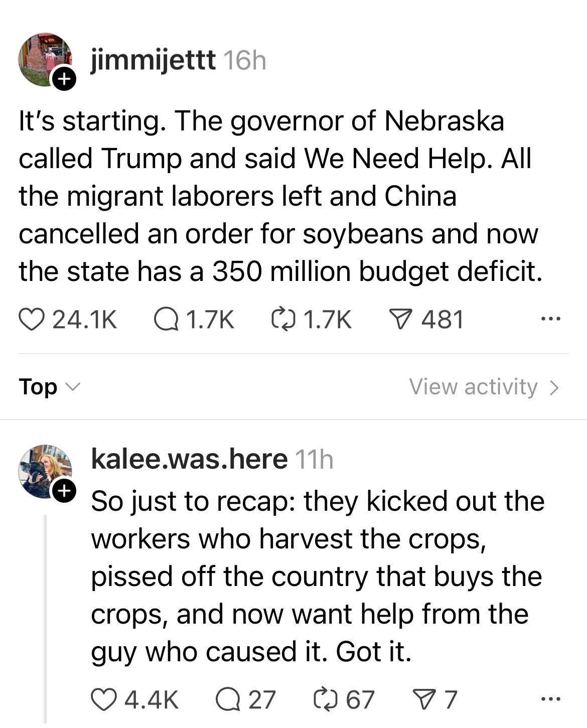Image resolution: width=587 pixels, height=728 pixels.
Task: Like jimmijettt's post with heart icon
Action: 31,320
